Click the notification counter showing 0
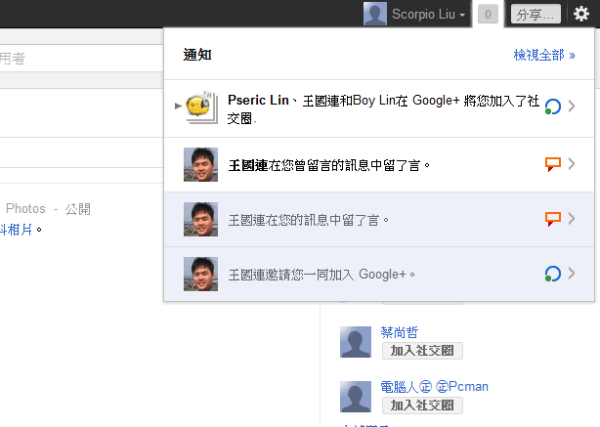Viewport: 600px width, 427px height. click(x=487, y=14)
